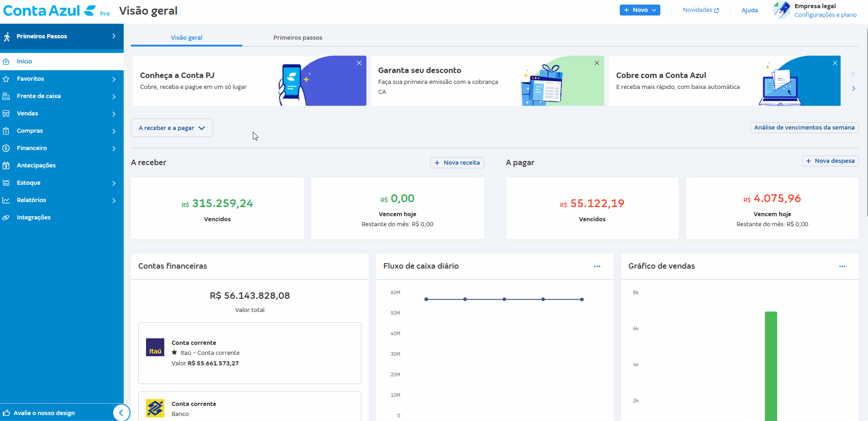Screen dimensions: 868x421
Task: Select the Frente de caixa icon
Action: point(6,96)
